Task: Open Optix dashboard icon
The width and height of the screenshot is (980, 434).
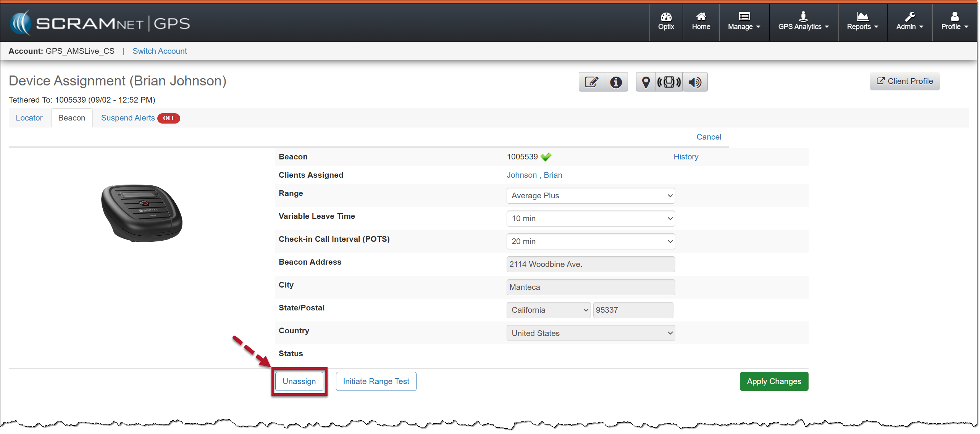Action: [666, 21]
